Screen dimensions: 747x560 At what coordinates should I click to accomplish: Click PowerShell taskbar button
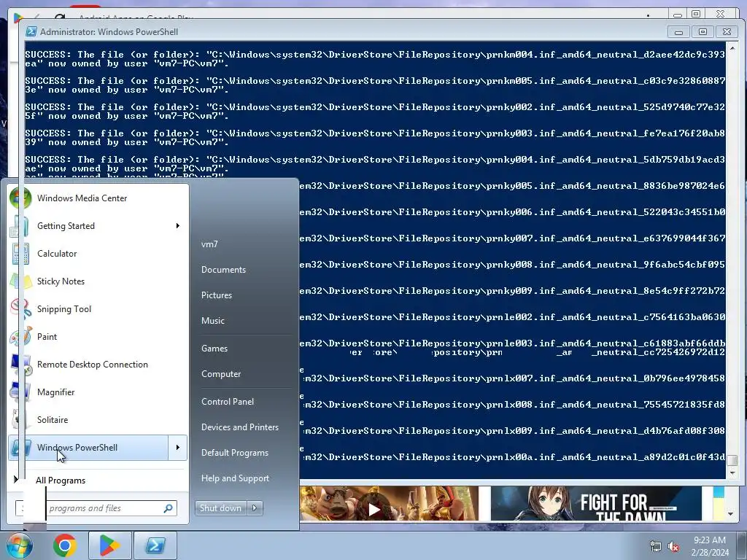click(155, 545)
